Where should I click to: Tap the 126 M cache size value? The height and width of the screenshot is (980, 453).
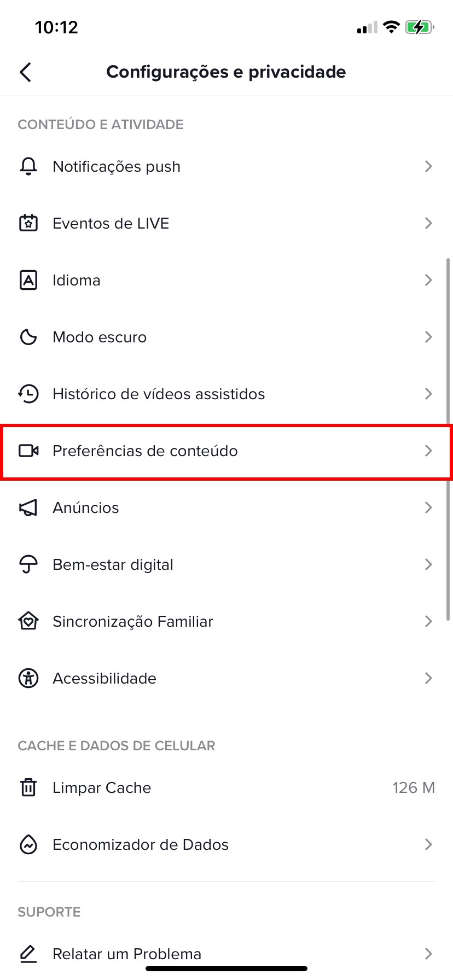(413, 787)
